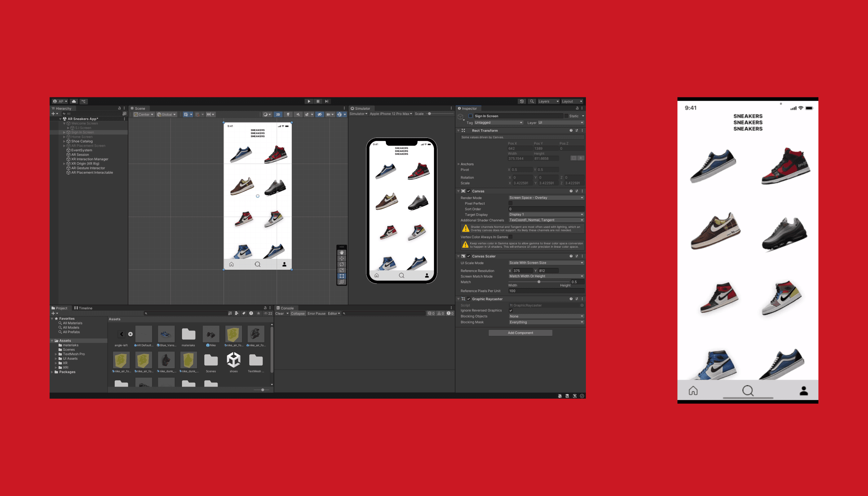
Task: Enable the Sign In Screen active checkbox
Action: [x=471, y=116]
